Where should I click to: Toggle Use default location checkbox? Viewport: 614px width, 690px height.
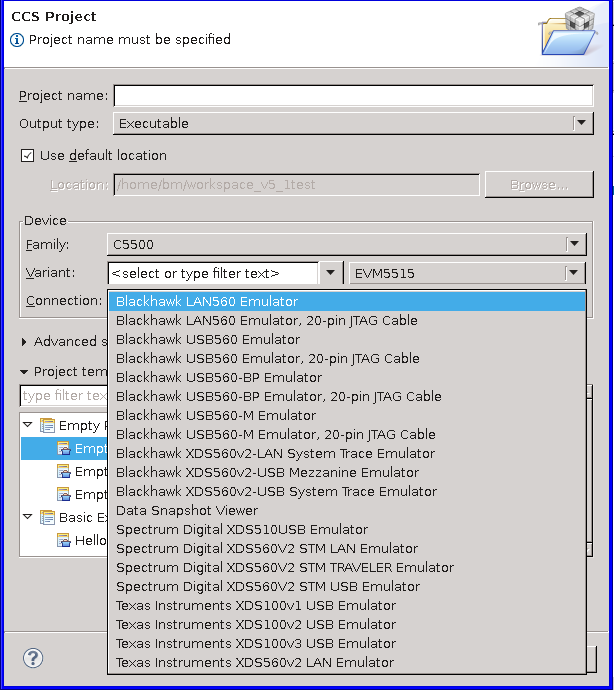[27, 155]
